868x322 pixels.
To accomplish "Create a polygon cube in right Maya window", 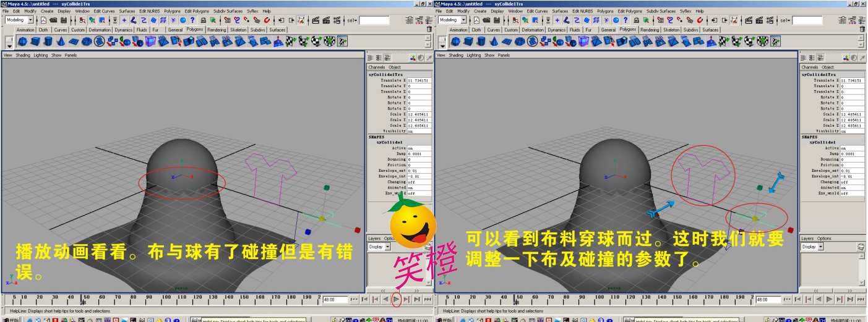I will click(470, 42).
